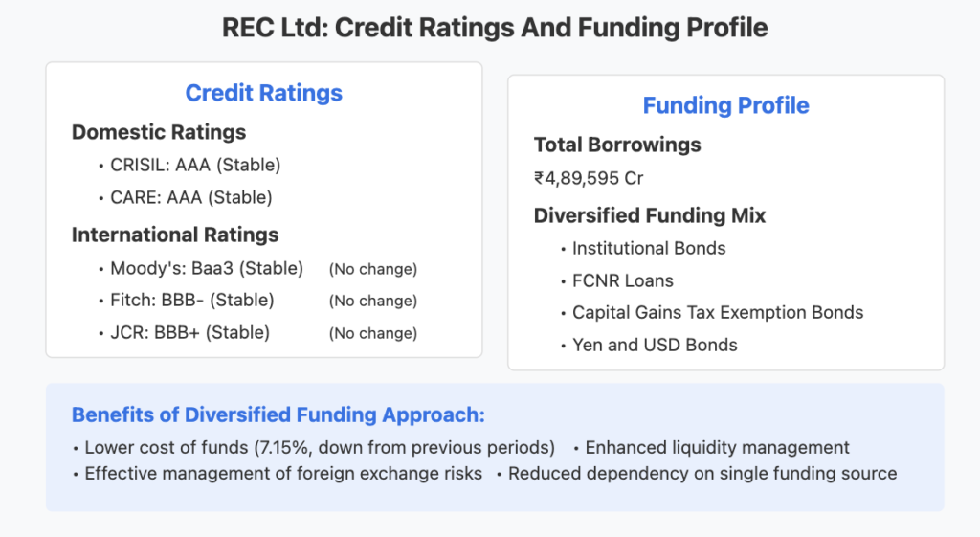This screenshot has width=980, height=537.
Task: Click the Diversified Funding Mix subheading
Action: (x=650, y=215)
